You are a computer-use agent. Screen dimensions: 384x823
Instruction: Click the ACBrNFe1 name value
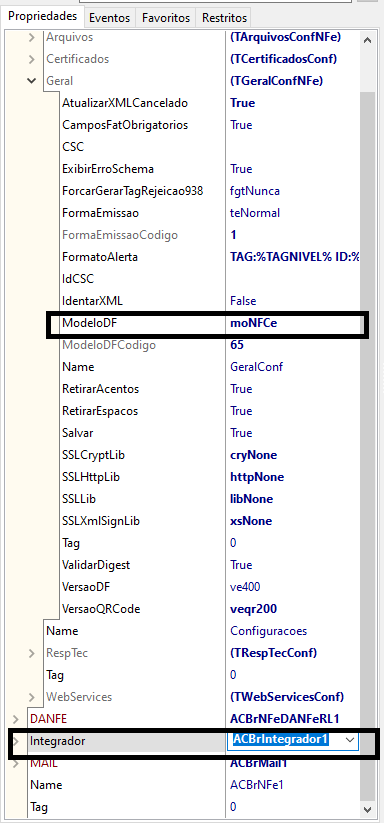tap(257, 785)
